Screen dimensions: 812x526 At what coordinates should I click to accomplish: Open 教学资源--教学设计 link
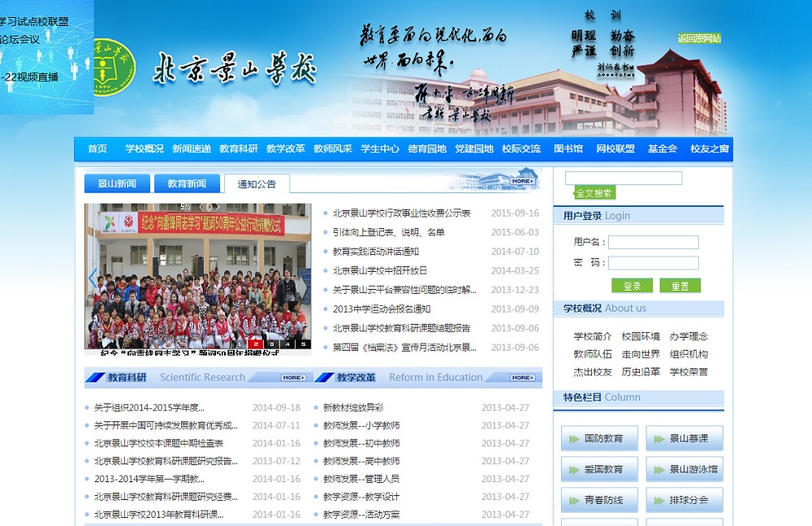point(361,497)
